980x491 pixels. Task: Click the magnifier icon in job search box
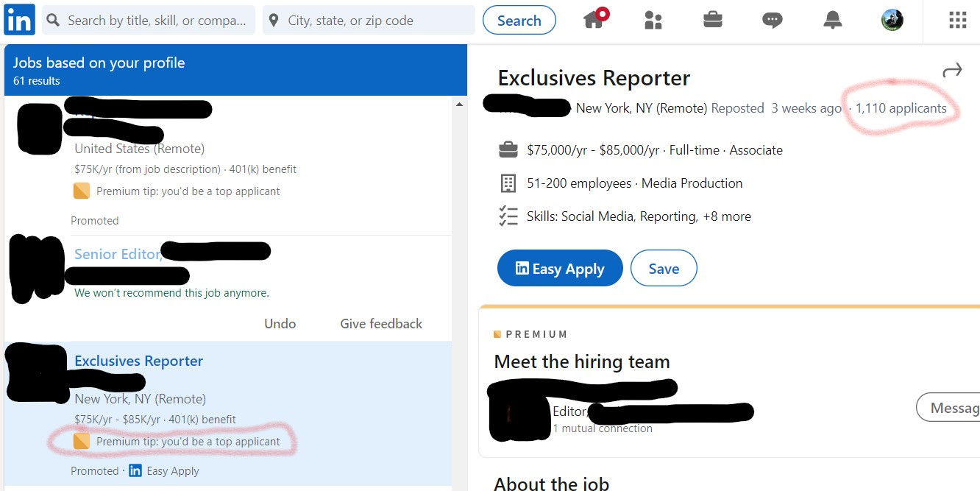[x=53, y=21]
